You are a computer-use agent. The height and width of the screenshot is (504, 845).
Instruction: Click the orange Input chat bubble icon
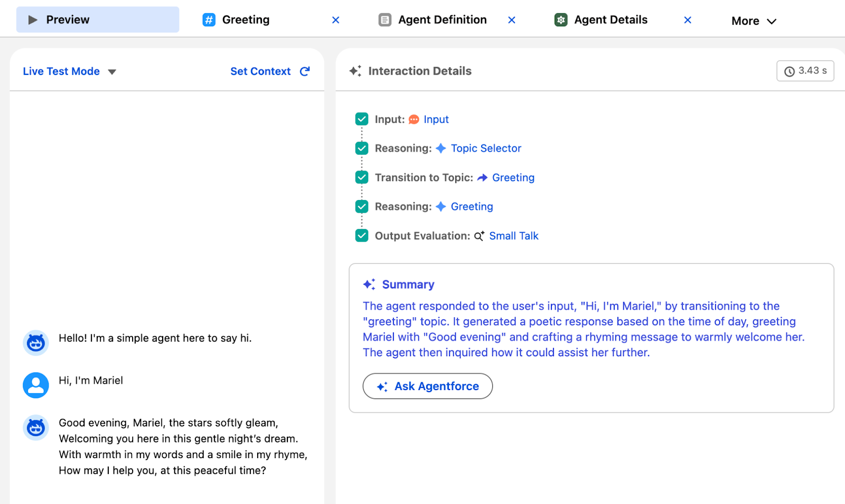click(x=414, y=120)
